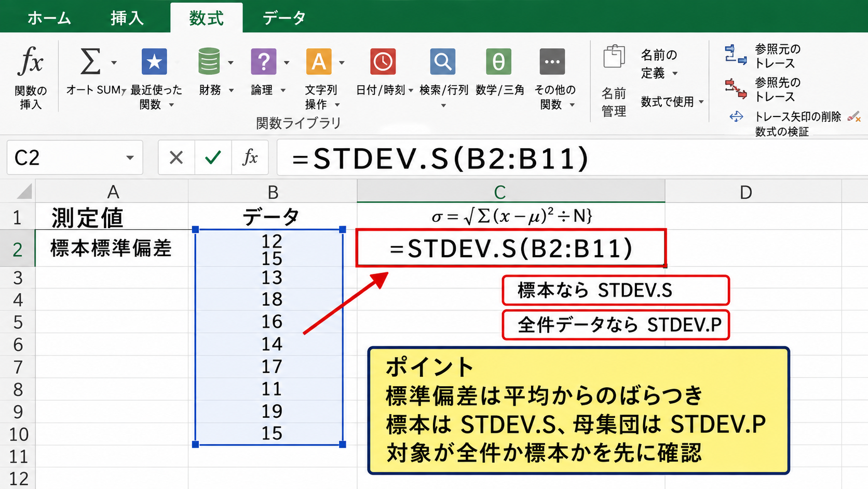Select column B header
This screenshot has height=489, width=868.
coord(273,192)
